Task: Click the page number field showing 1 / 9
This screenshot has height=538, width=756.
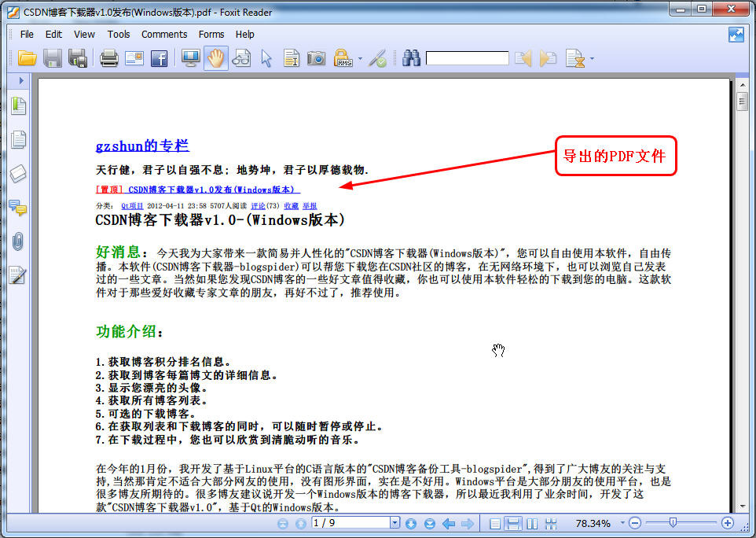Action: 350,522
